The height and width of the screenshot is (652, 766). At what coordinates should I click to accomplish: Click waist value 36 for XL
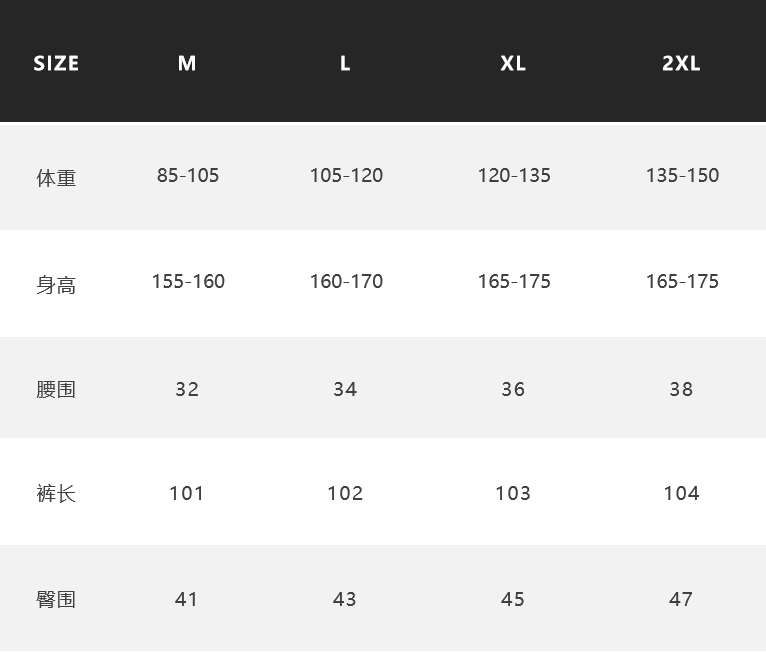tap(513, 389)
